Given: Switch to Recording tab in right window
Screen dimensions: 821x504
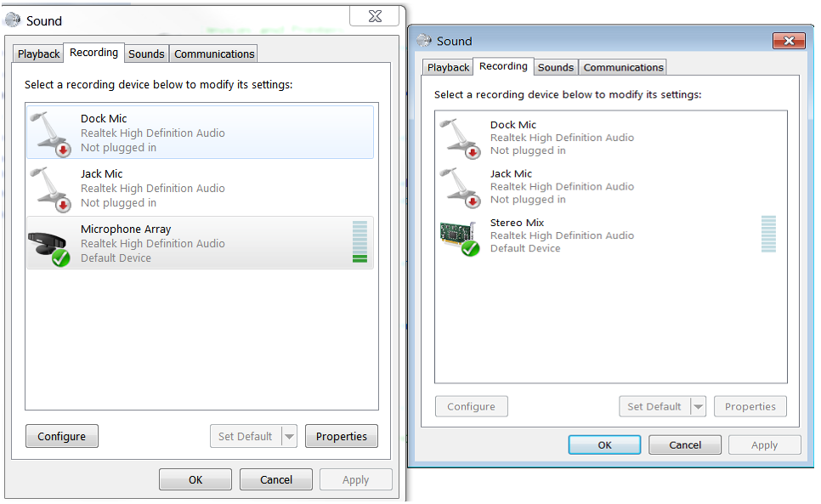Looking at the screenshot, I should 503,66.
